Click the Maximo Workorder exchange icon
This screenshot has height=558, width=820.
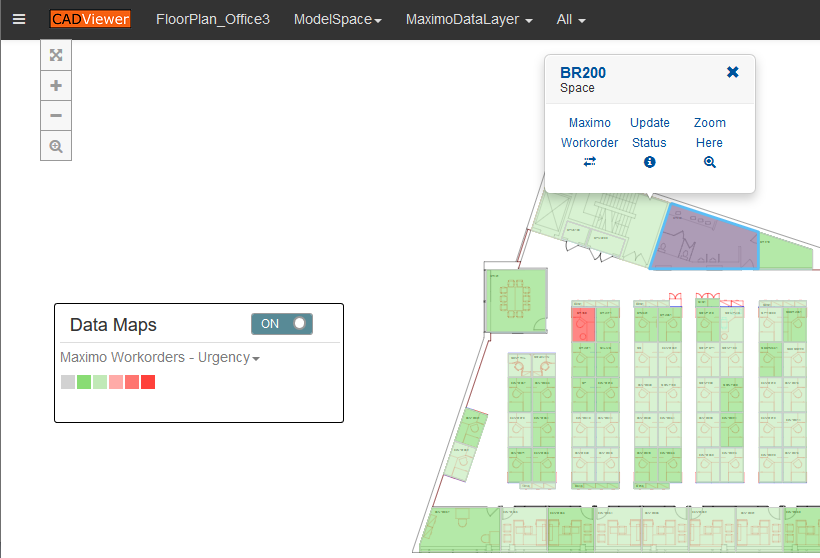pyautogui.click(x=589, y=162)
